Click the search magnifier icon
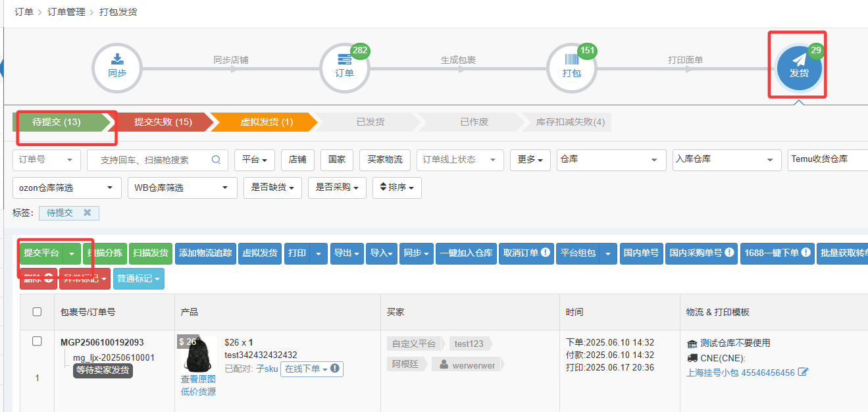Screen dimensions: 868x412 click(216, 159)
